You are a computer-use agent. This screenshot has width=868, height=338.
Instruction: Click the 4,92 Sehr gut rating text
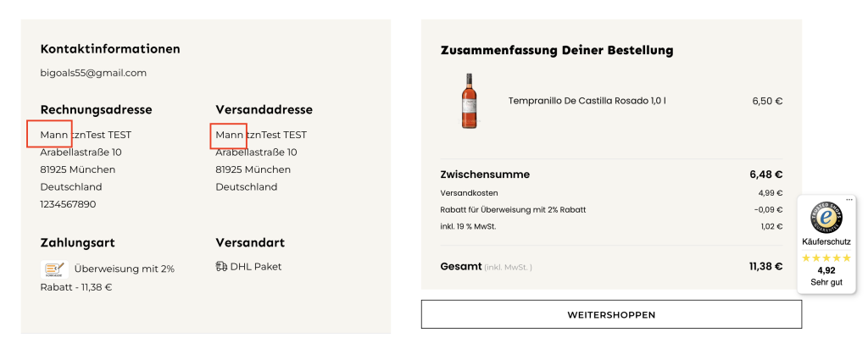[826, 276]
